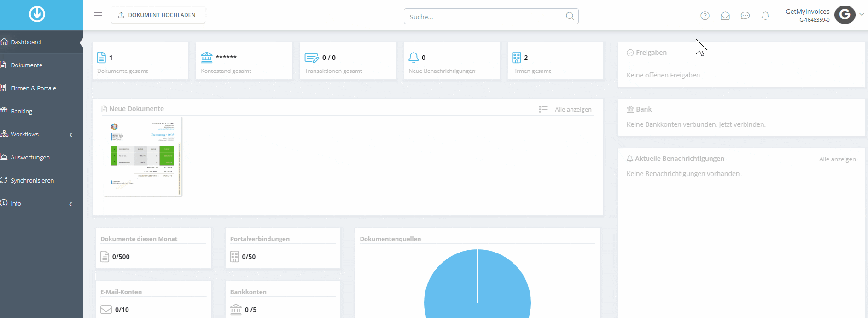Click the GetMyInvoices download logo
The height and width of the screenshot is (318, 868).
(37, 14)
